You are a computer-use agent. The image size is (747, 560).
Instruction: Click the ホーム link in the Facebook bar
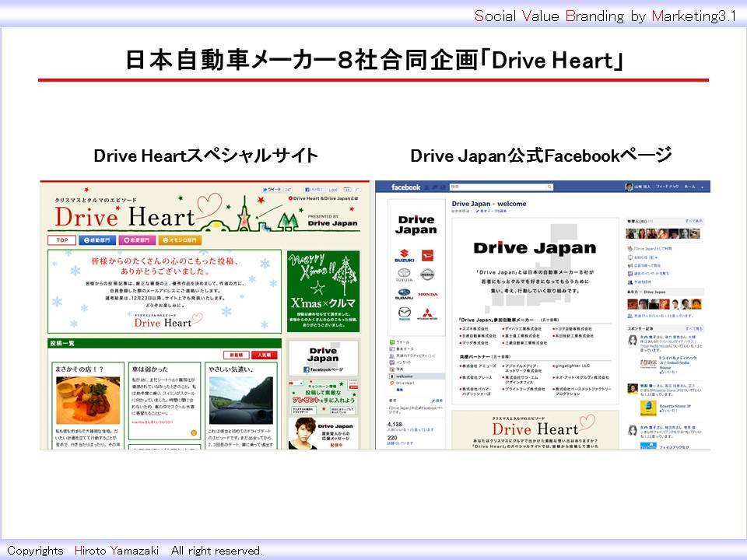coord(690,187)
